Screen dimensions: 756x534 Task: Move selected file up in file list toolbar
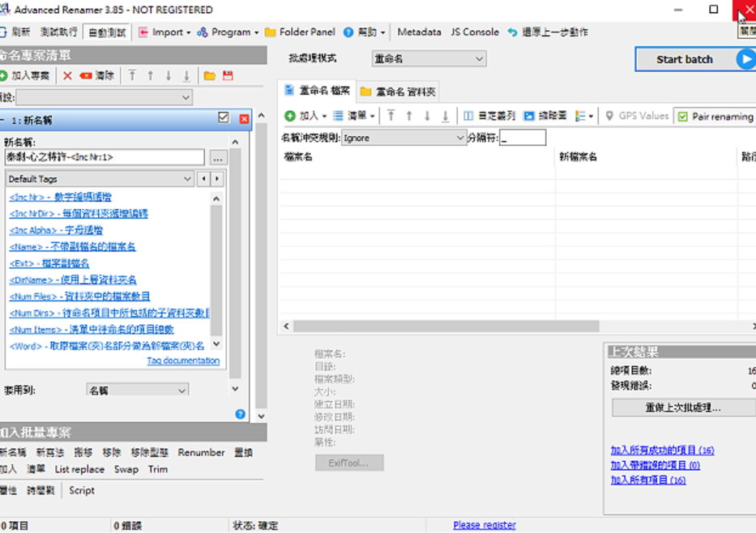(409, 116)
